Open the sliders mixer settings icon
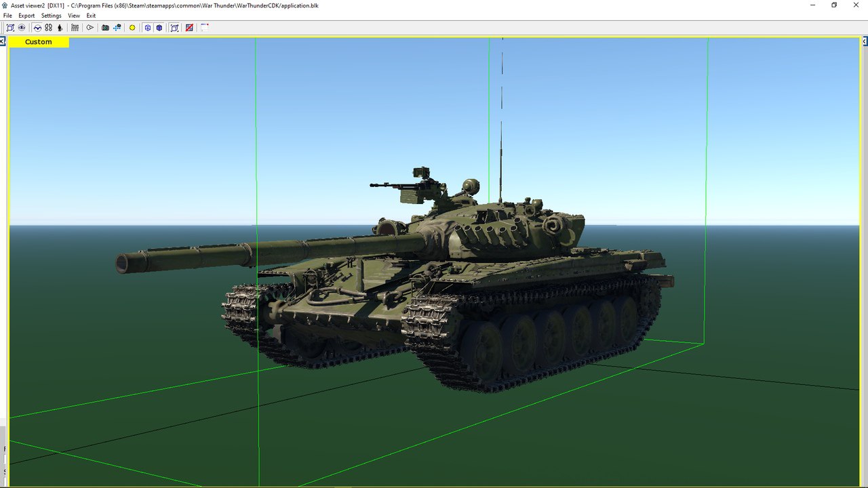The image size is (868, 488). click(75, 28)
